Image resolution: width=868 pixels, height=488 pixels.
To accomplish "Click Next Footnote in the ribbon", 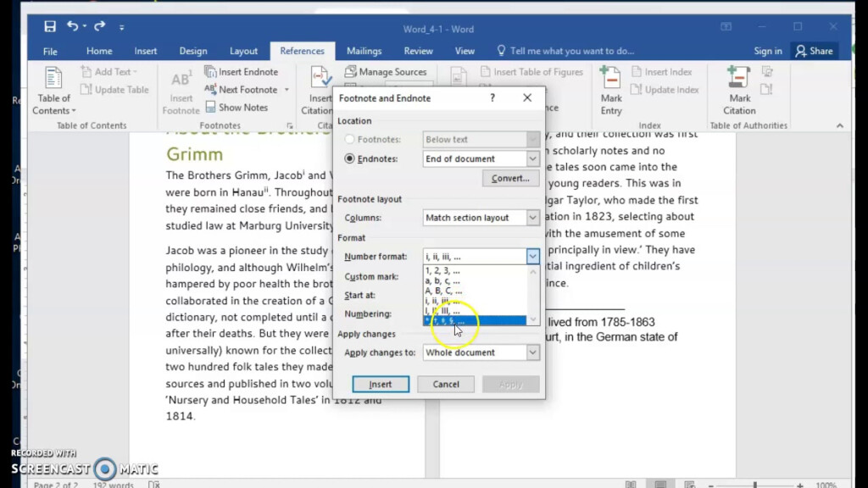I will coord(242,89).
